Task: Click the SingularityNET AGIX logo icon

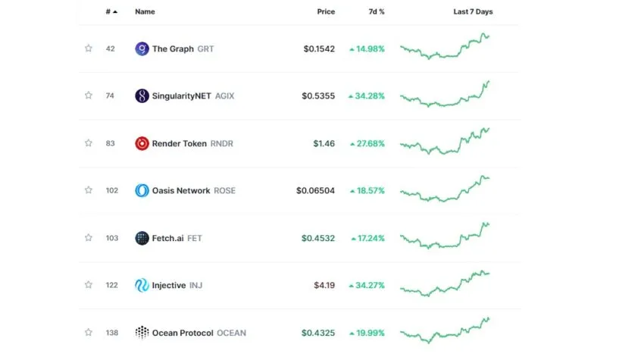Action: pyautogui.click(x=142, y=96)
